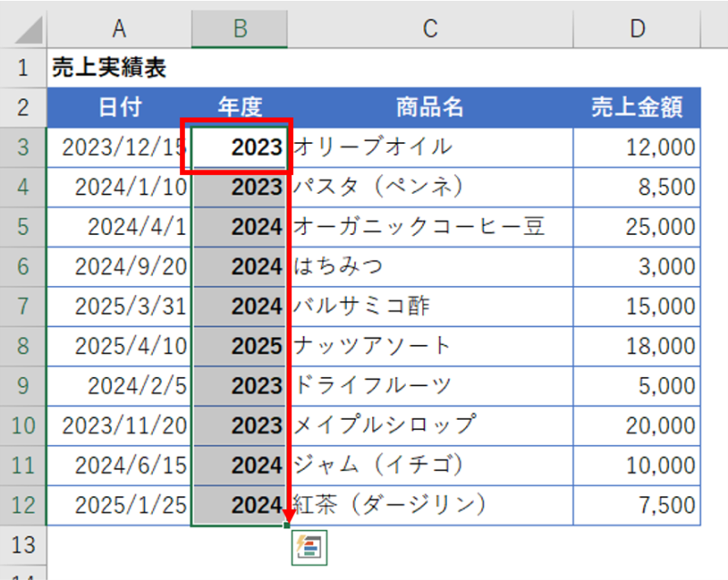Viewport: 728px width, 580px height.
Task: Select column D header
Action: 637,29
